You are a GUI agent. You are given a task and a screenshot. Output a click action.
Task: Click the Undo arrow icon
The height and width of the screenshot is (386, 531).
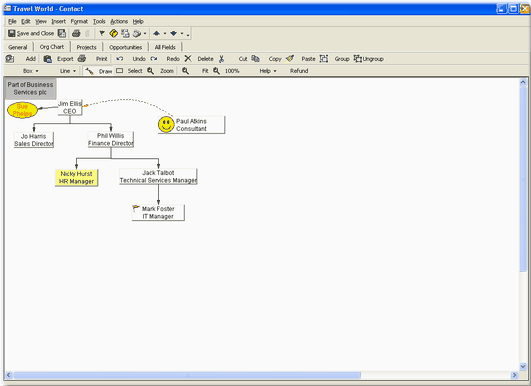click(120, 59)
